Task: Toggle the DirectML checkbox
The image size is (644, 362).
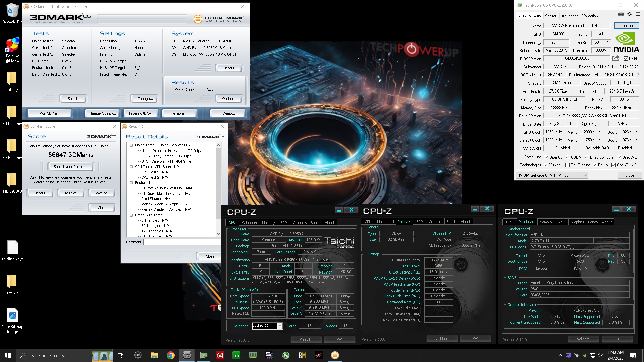Action: 619,157
